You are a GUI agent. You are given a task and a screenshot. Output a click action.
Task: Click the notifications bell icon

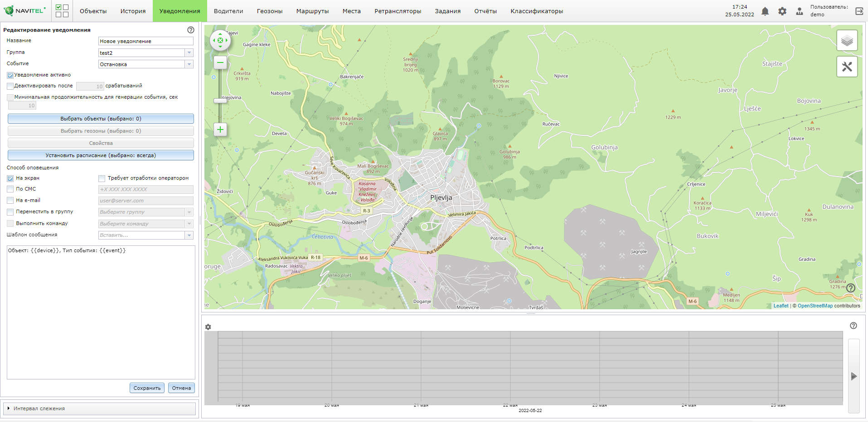[x=765, y=11]
